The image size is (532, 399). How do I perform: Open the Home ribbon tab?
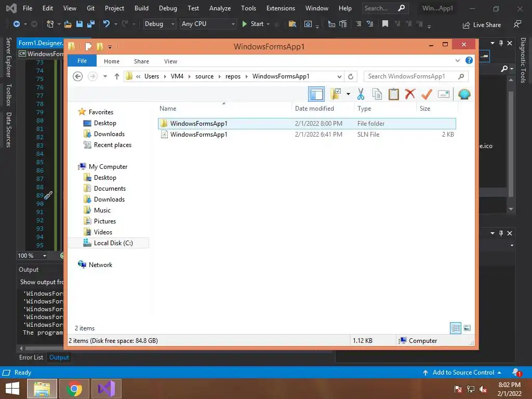(111, 61)
